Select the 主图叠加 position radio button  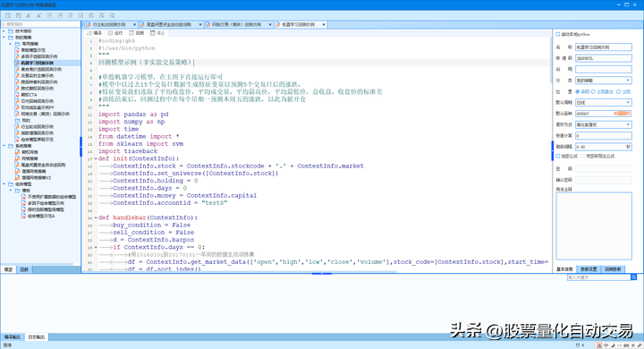tap(593, 91)
